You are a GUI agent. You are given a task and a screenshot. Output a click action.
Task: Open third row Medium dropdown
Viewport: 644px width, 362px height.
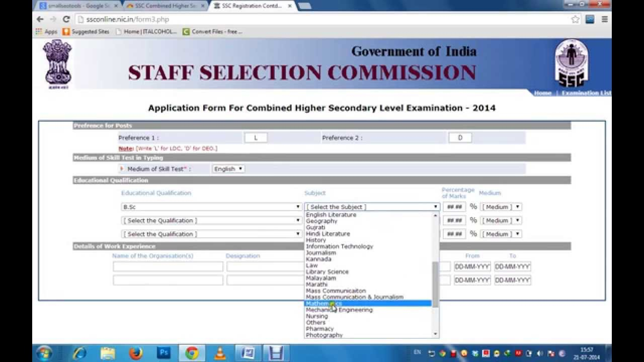pos(501,234)
